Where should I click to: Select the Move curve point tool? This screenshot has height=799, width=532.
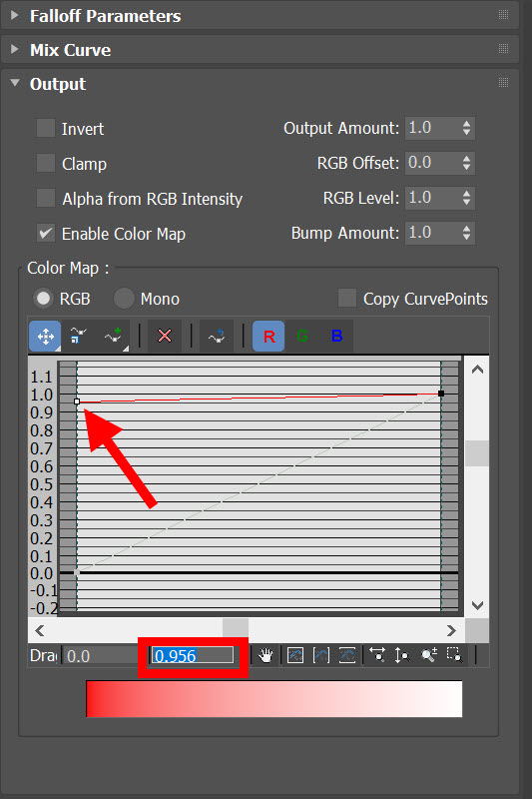[45, 337]
